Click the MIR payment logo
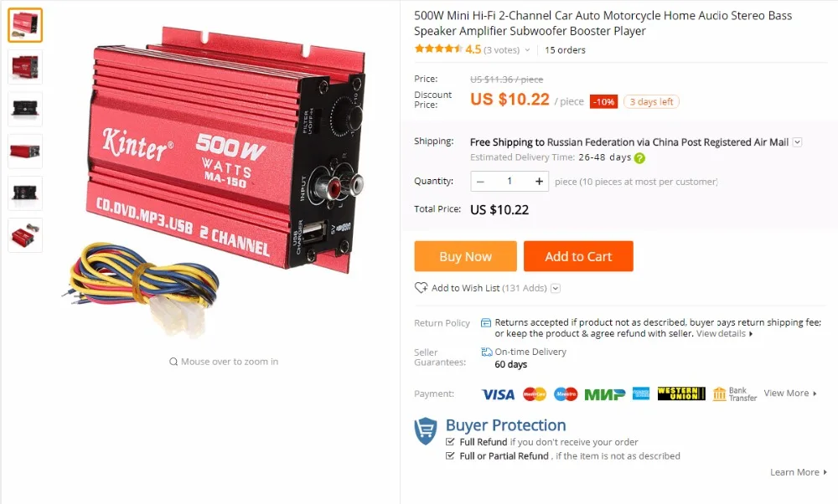 pos(604,394)
